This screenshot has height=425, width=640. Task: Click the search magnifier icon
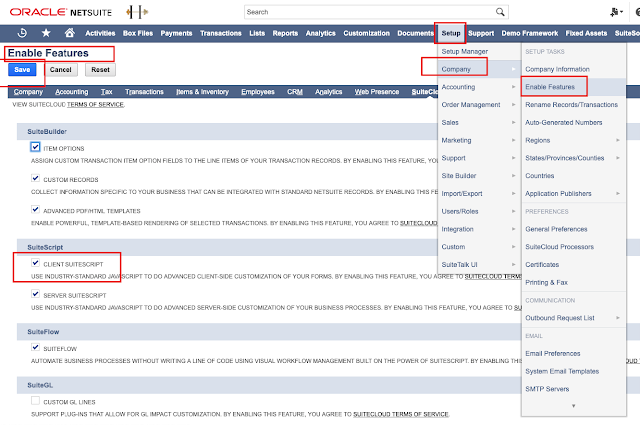(x=500, y=12)
